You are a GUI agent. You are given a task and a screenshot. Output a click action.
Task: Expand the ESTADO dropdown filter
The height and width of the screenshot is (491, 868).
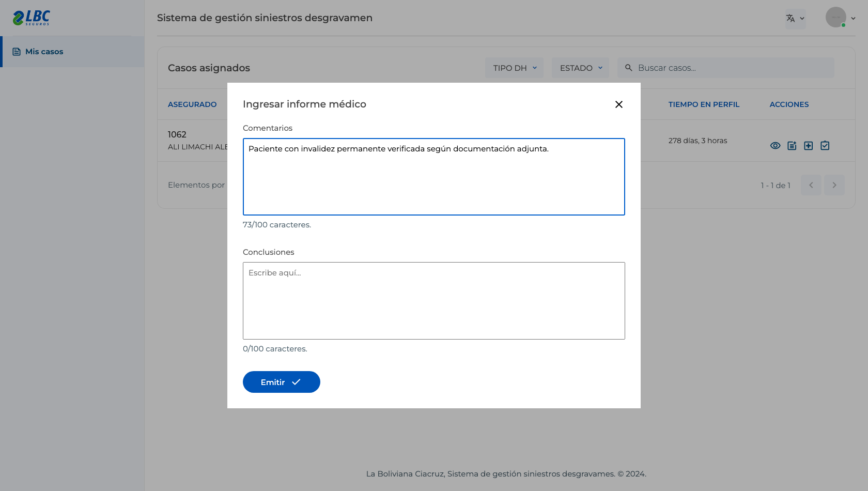coord(580,68)
